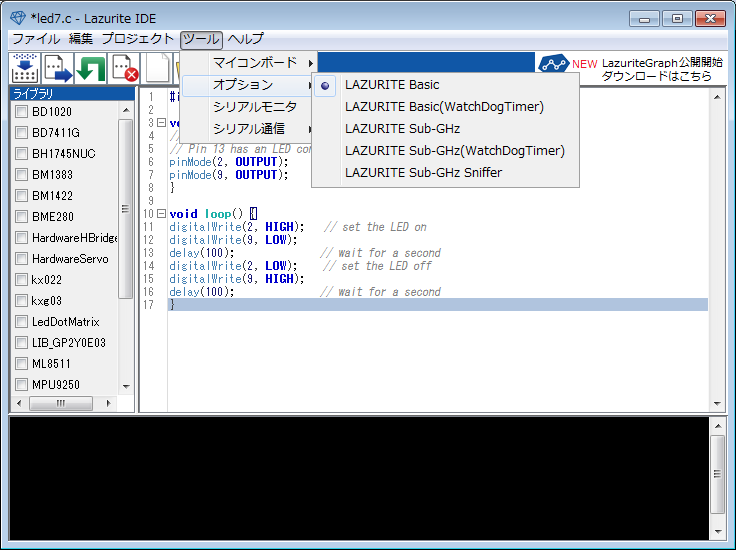Open the ヘルプ menu
The height and width of the screenshot is (550, 736).
(245, 39)
